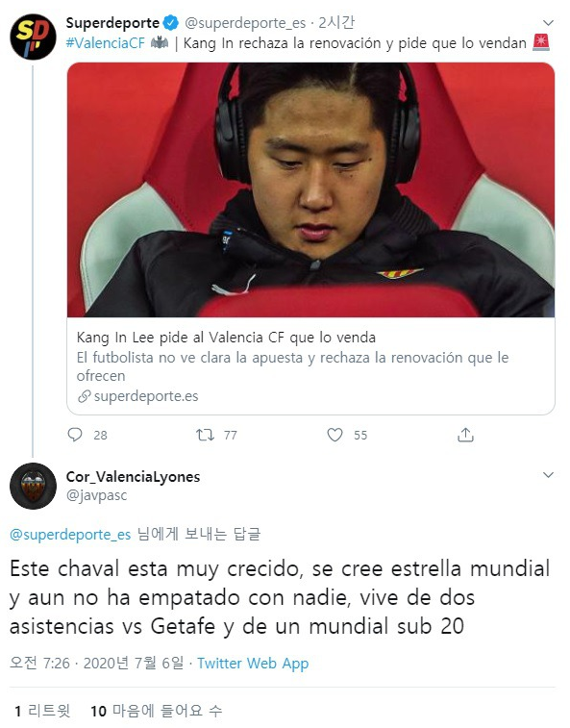This screenshot has width=570, height=728.
Task: Click the share upload icon
Action: pyautogui.click(x=465, y=435)
